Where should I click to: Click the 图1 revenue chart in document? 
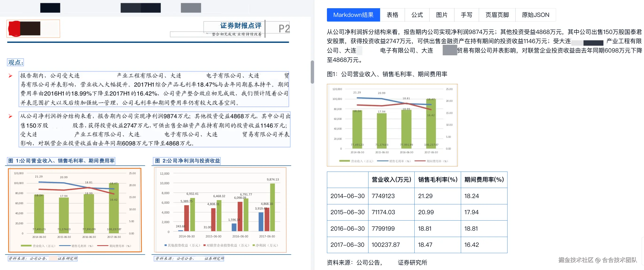click(x=75, y=210)
